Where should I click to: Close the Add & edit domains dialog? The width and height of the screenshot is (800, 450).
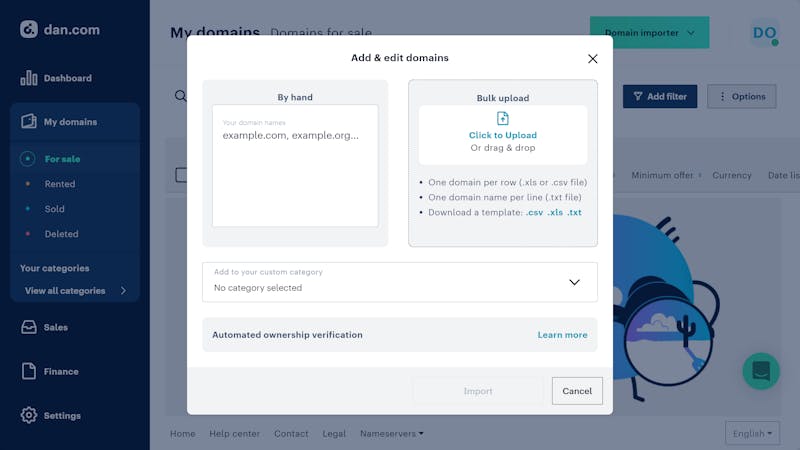click(593, 59)
